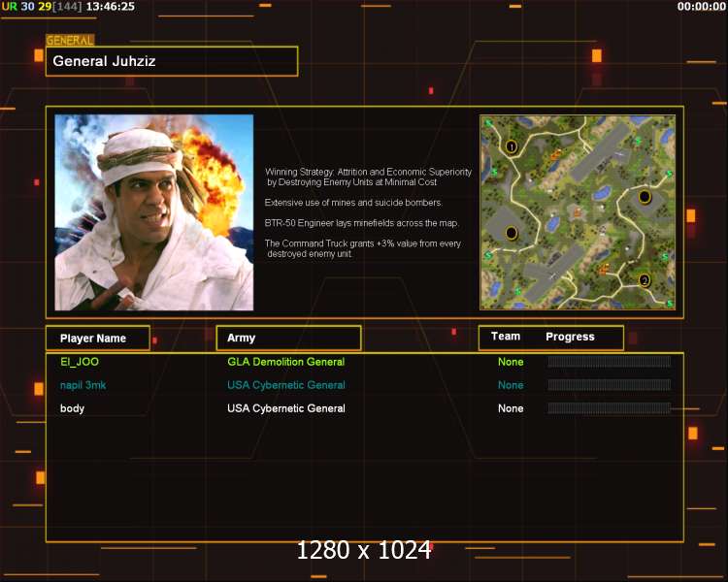Click the 13:46:25 clock readout
728x582 pixels.
click(111, 7)
